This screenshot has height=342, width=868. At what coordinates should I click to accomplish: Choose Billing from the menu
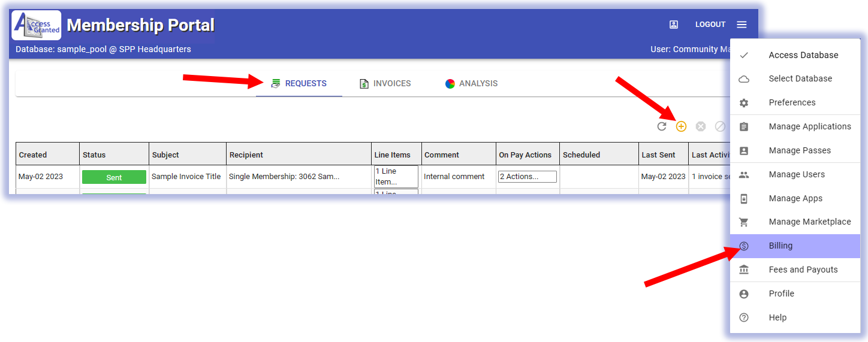click(780, 246)
